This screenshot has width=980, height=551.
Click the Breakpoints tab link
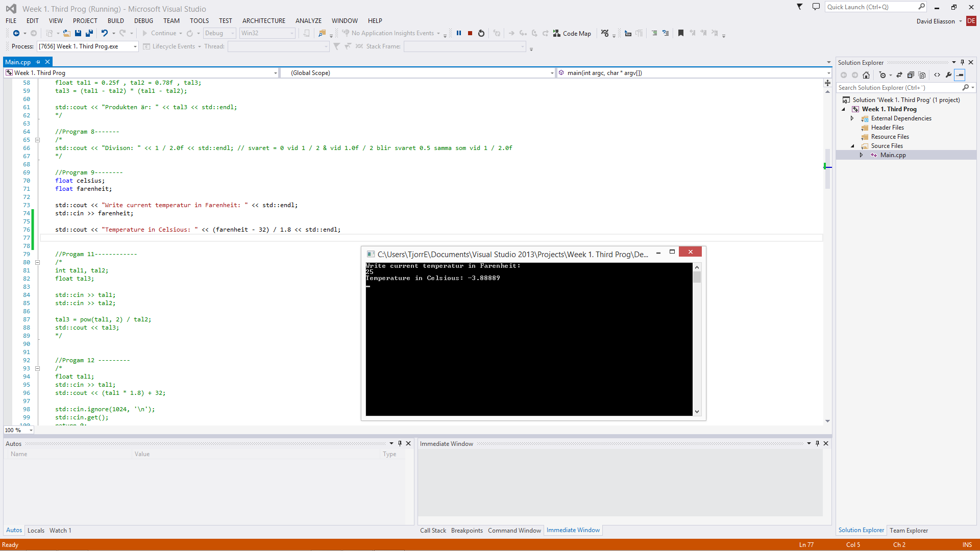coord(467,531)
